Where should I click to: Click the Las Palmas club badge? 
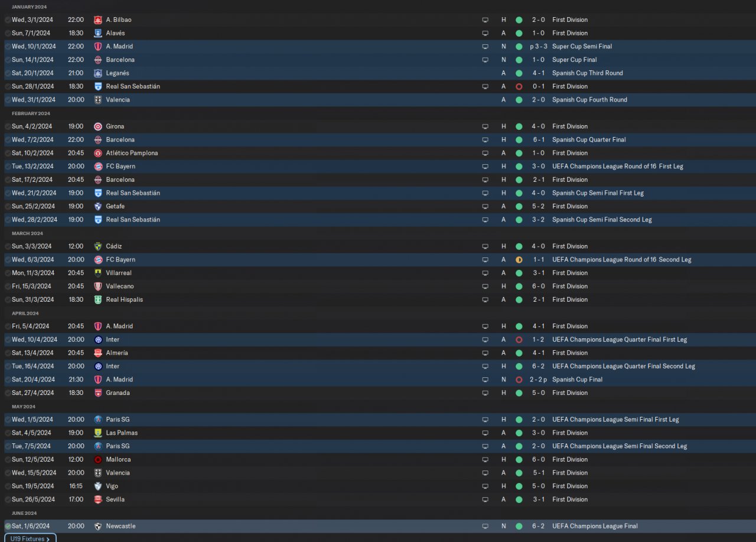pos(98,433)
